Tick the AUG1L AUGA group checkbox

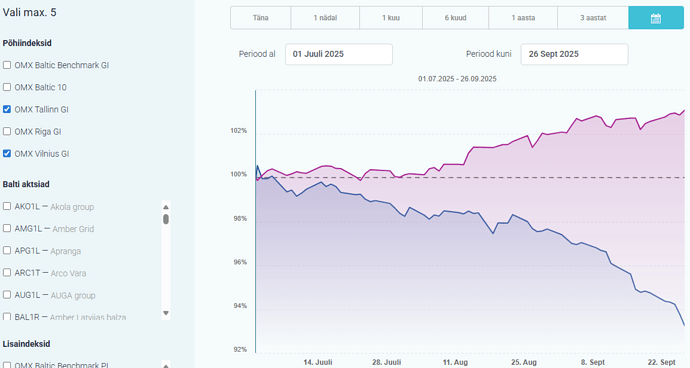click(7, 294)
